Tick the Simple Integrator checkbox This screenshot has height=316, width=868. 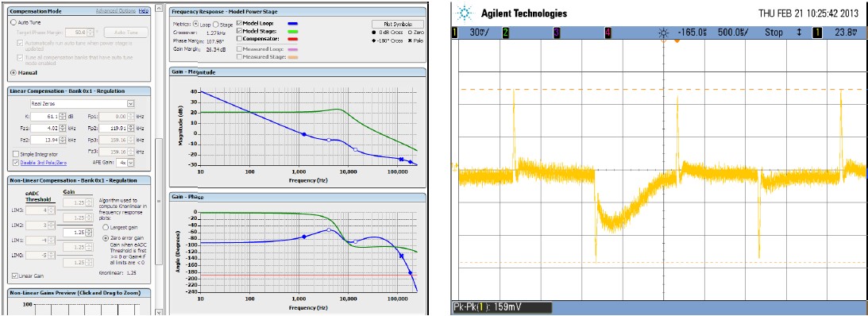15,154
